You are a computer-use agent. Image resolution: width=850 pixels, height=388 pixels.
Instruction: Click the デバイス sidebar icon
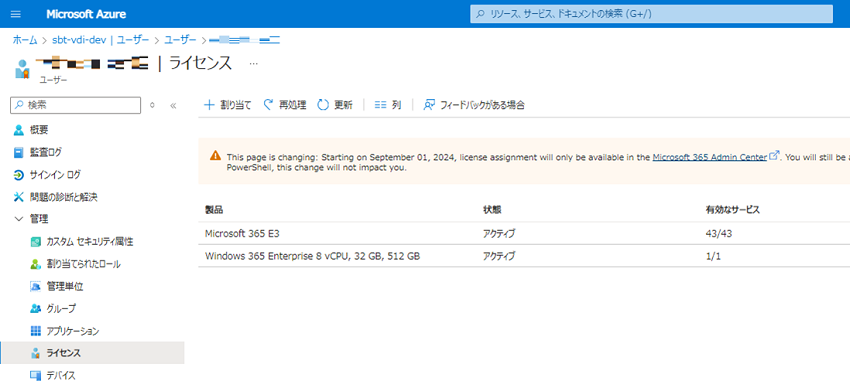click(36, 375)
